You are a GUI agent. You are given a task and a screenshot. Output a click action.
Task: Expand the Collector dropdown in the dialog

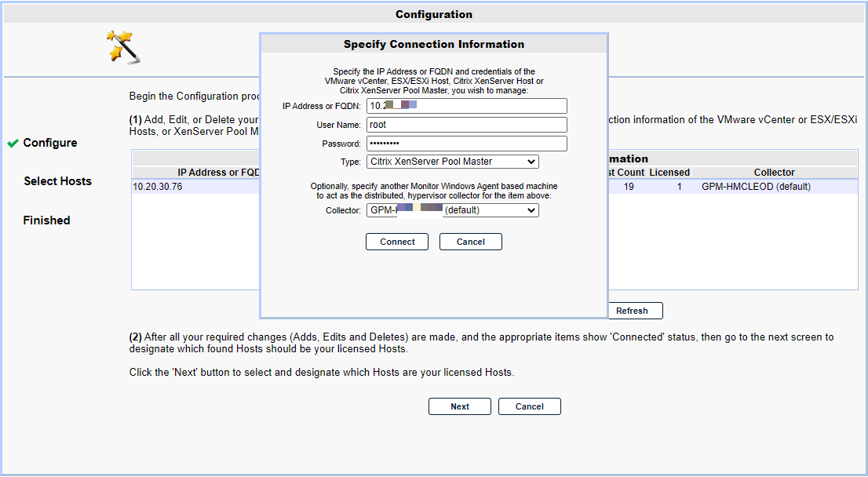[x=452, y=210]
